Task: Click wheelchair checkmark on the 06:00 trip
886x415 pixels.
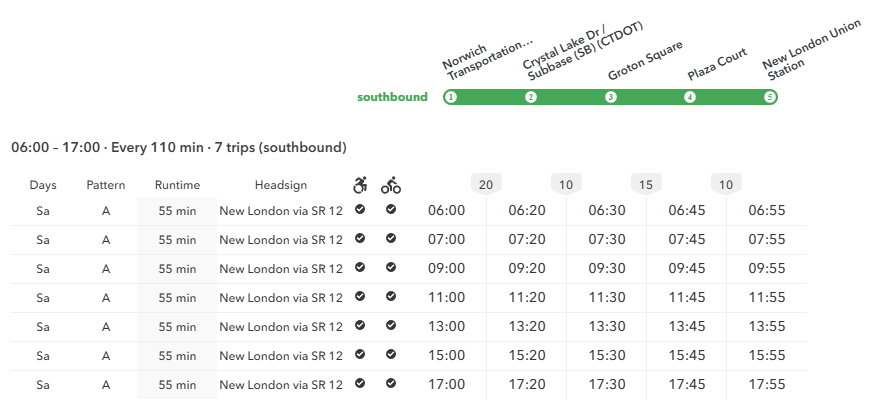Action: (360, 209)
